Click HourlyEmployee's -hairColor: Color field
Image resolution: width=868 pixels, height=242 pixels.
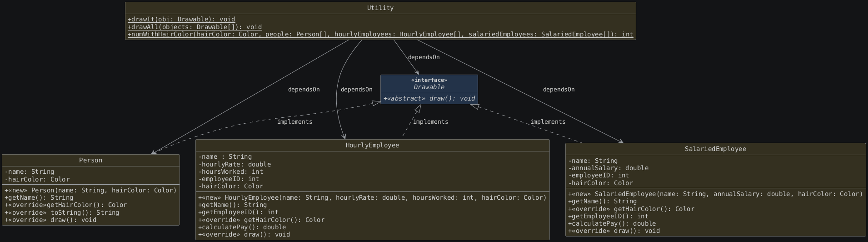point(230,186)
